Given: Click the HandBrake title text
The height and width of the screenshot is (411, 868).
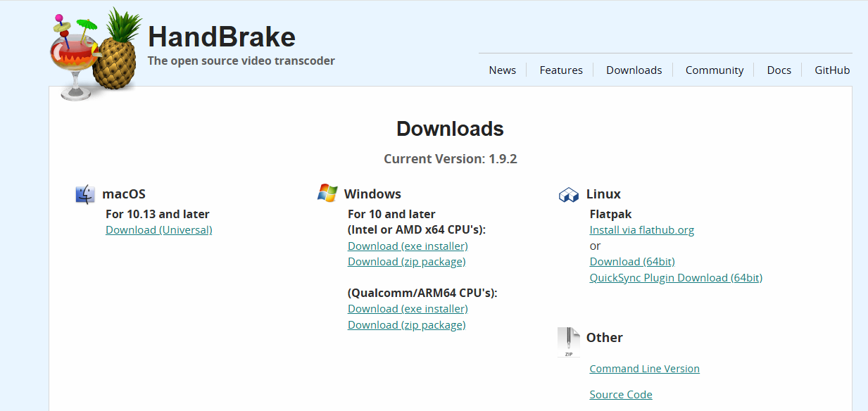Looking at the screenshot, I should tap(222, 37).
